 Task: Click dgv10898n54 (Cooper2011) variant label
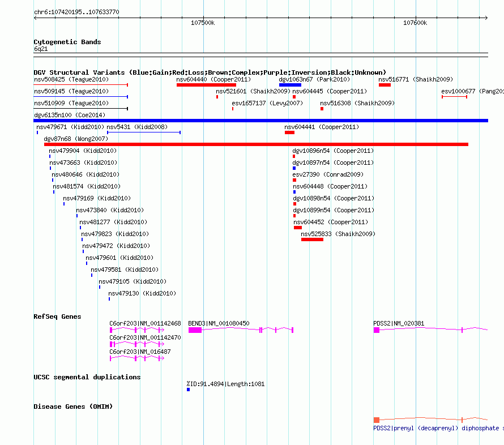click(334, 198)
